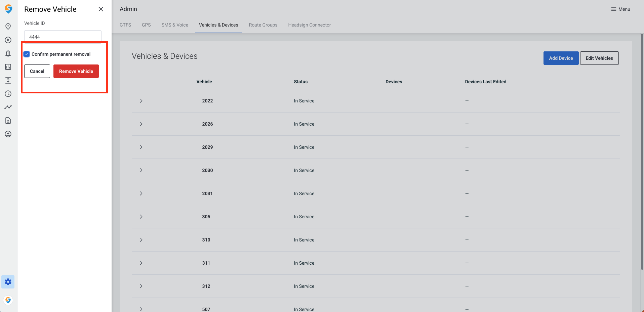Click the Remove Vehicle button
644x312 pixels.
click(76, 71)
